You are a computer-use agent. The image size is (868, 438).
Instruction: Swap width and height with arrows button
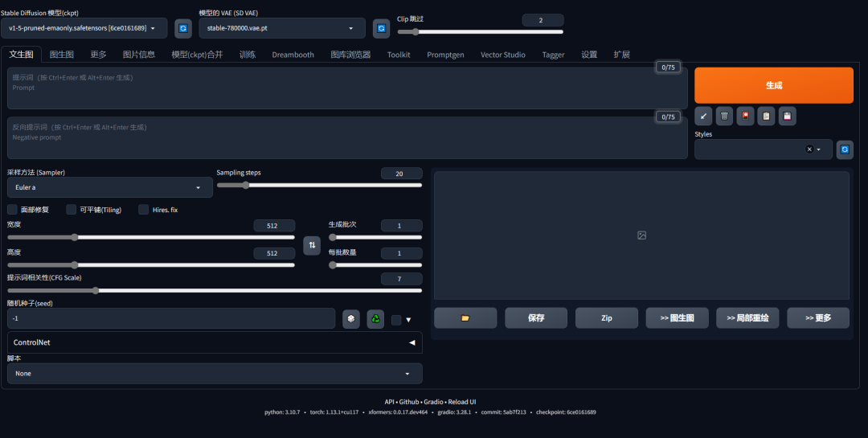312,245
